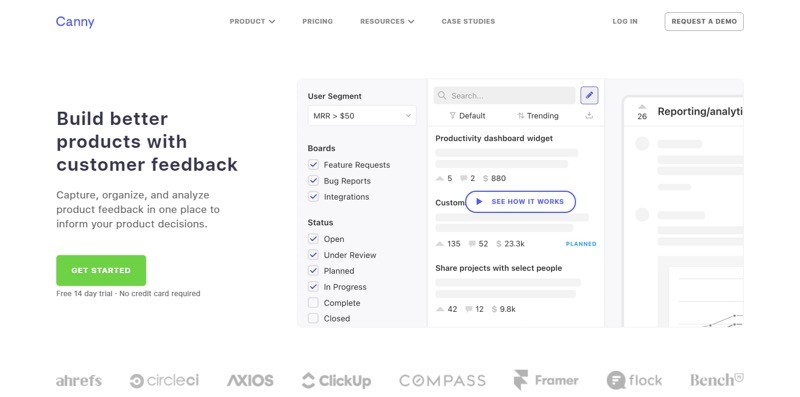Click the Framer logo

[546, 380]
